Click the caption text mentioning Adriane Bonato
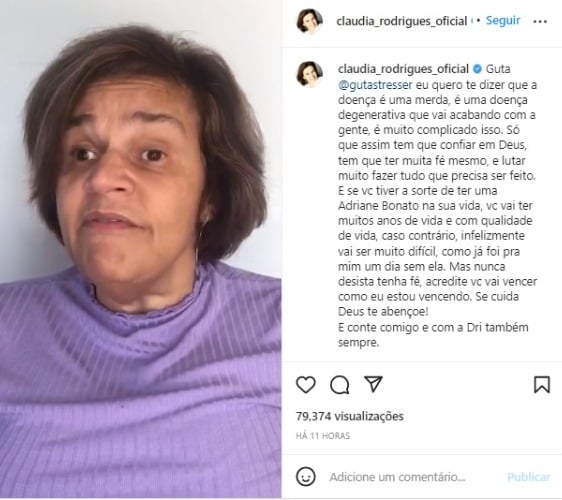562x500 pixels. pos(378,206)
